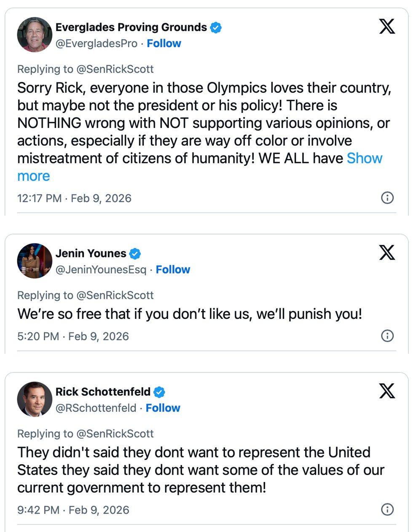413x532 pixels.
Task: Open Rick Schottenfeld profile picture
Action: (x=35, y=399)
